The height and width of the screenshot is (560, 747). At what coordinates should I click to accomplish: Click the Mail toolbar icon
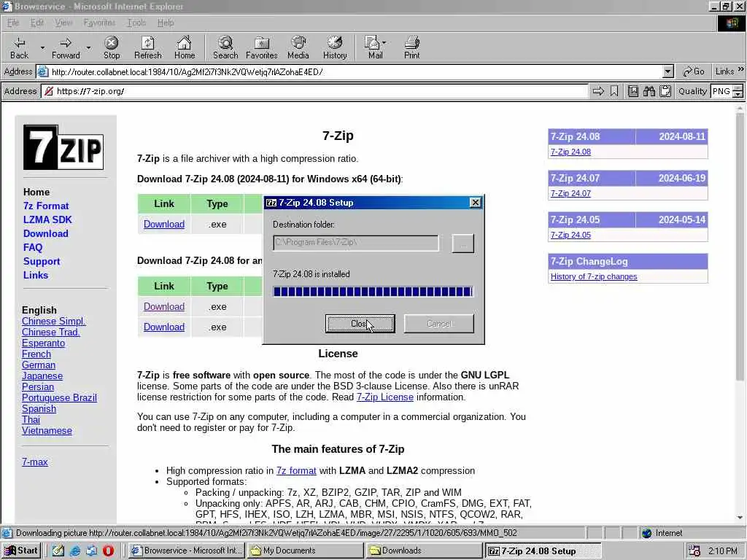pos(374,47)
